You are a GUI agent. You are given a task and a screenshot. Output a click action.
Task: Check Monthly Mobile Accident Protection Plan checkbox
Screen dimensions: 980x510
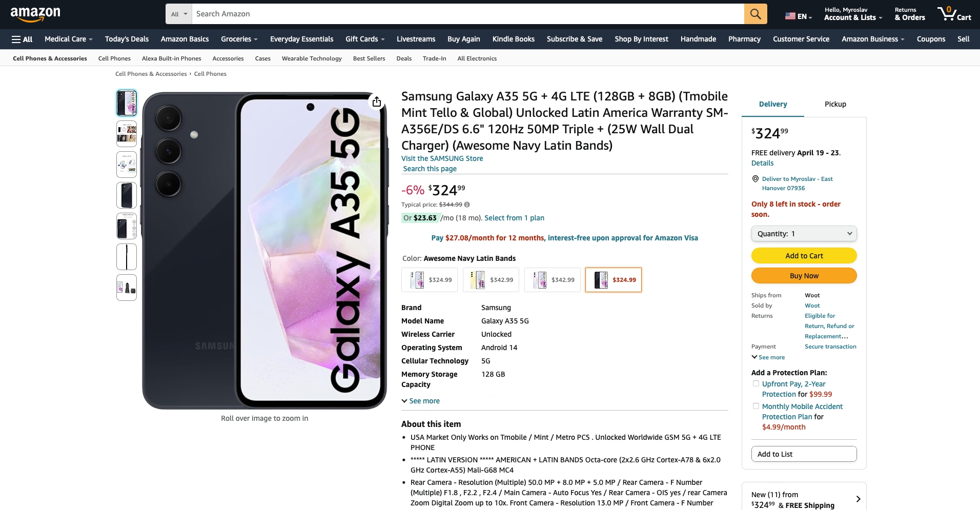[x=756, y=406]
